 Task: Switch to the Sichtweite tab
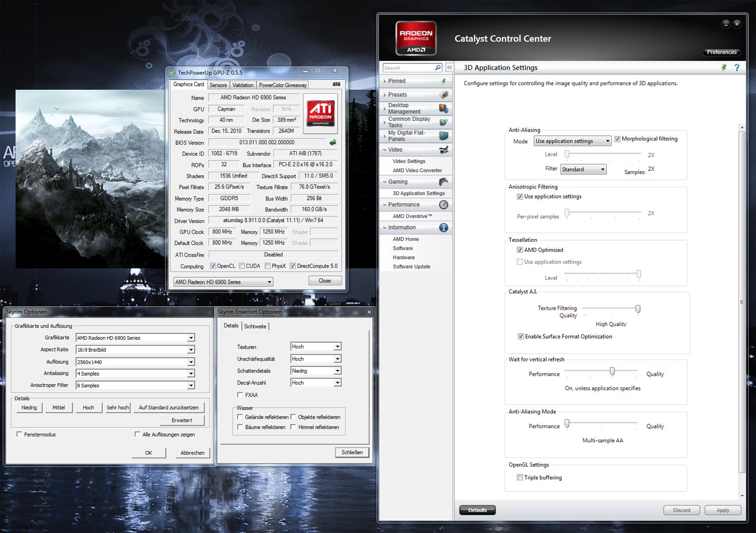[x=255, y=326]
